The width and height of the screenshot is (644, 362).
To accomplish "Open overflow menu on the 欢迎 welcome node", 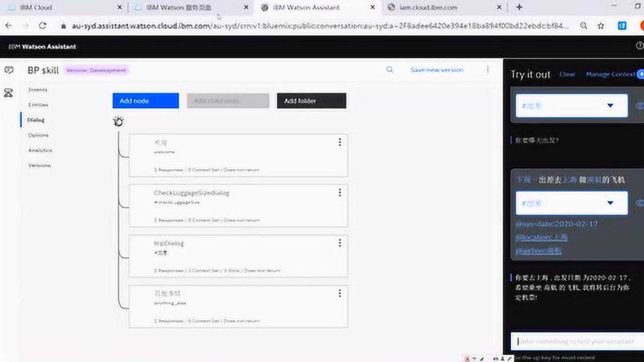I will (340, 142).
